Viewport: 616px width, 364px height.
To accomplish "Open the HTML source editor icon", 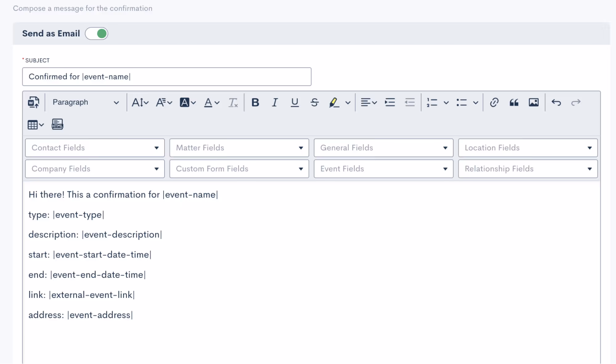I will (x=57, y=124).
